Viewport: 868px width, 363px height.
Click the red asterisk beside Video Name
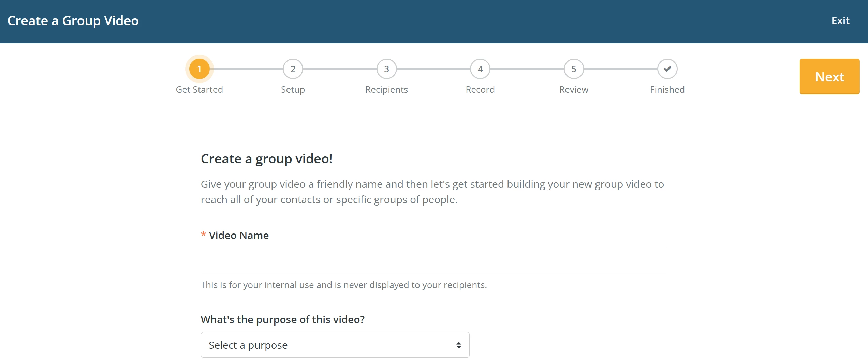coord(203,234)
